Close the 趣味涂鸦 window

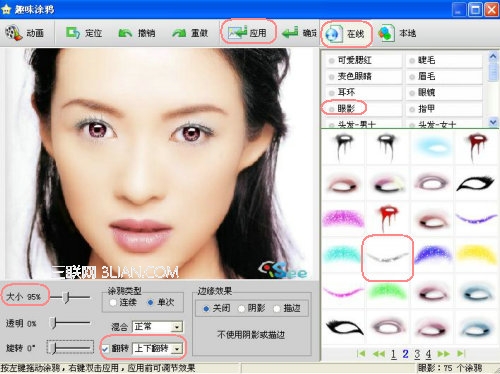pos(491,10)
